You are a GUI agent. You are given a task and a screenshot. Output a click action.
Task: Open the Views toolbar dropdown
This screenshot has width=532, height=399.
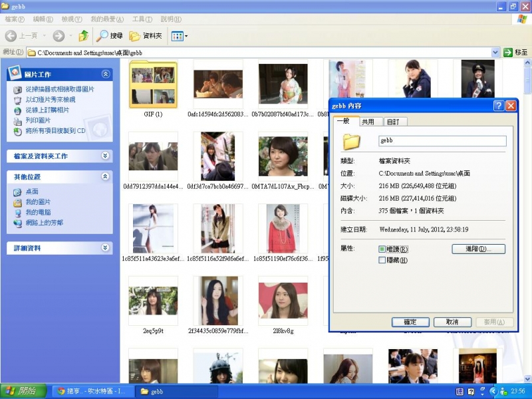[180, 36]
